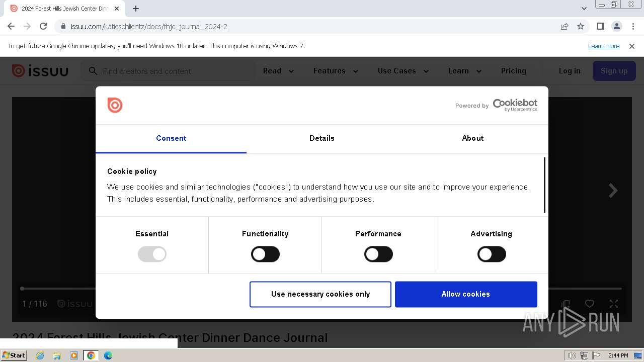Focus the Find creators and content search box
The height and width of the screenshot is (362, 644).
169,71
